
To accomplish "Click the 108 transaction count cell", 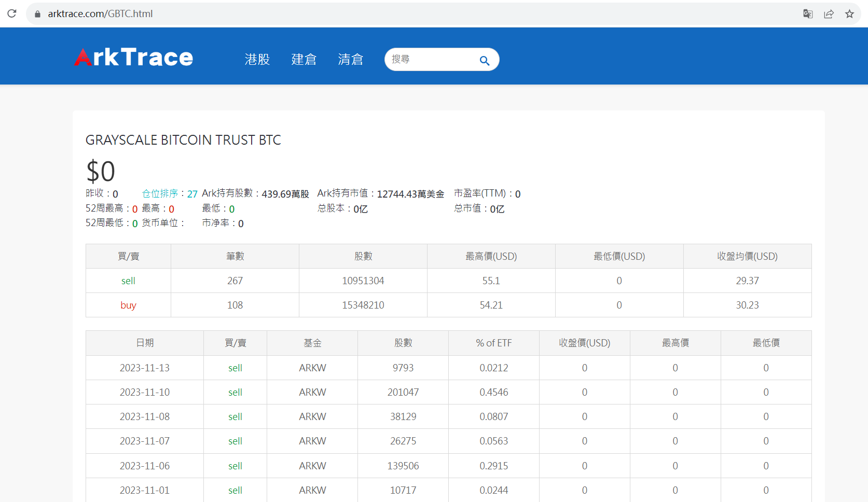I will [x=235, y=305].
